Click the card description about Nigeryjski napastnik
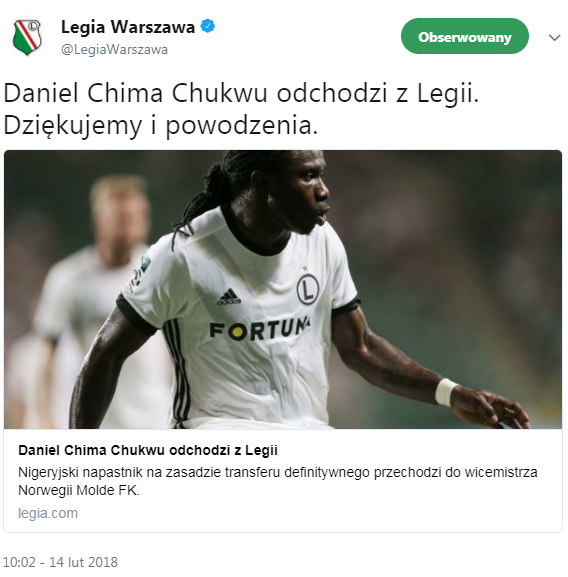 (x=278, y=481)
